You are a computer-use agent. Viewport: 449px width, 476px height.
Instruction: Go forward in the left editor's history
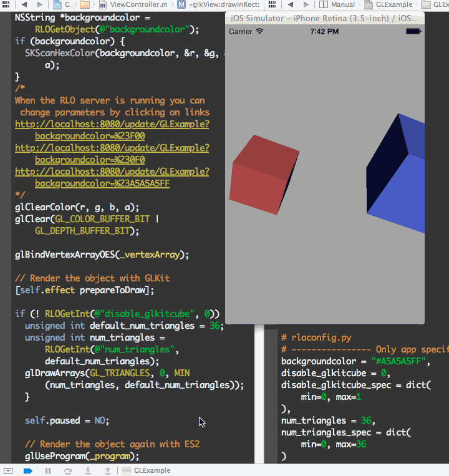40,4
